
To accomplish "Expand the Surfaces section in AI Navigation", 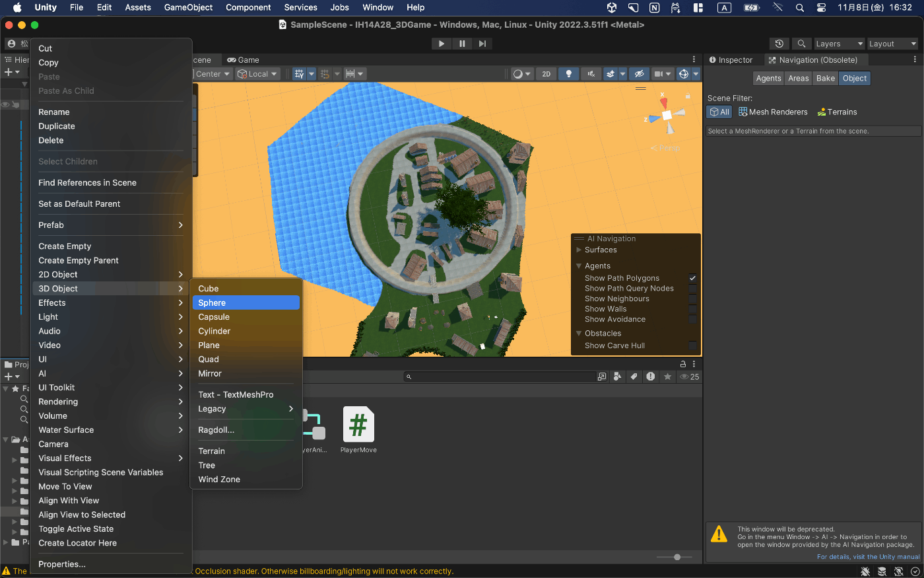I will 579,250.
